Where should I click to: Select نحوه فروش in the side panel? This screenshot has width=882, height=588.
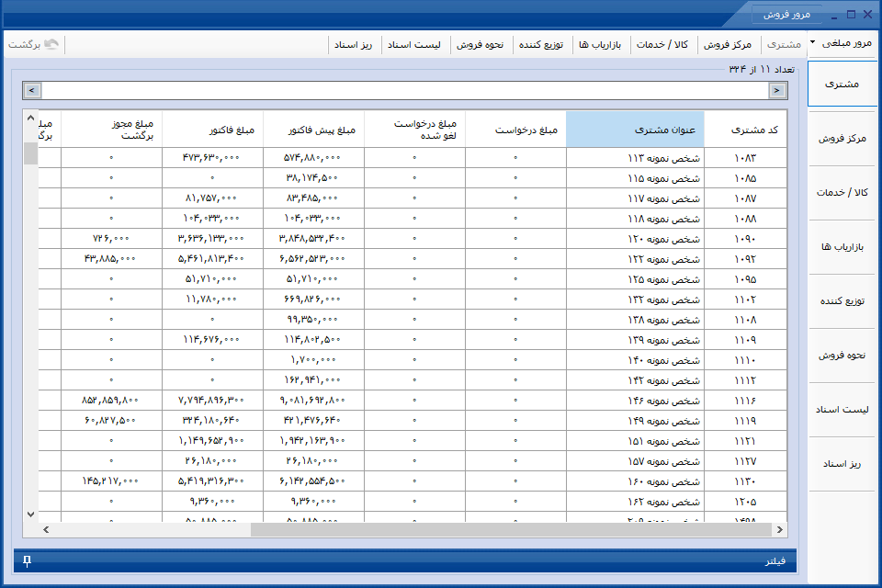842,356
